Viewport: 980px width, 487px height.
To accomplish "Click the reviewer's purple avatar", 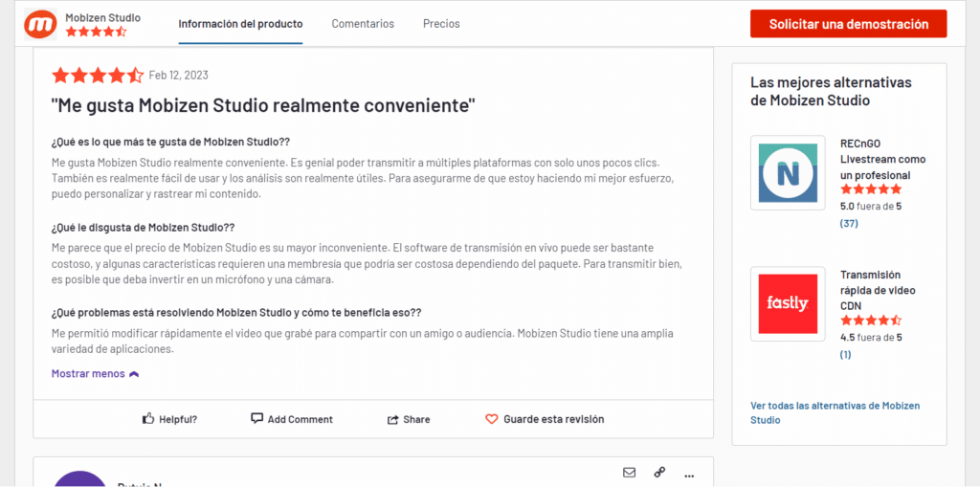I will tap(80, 479).
